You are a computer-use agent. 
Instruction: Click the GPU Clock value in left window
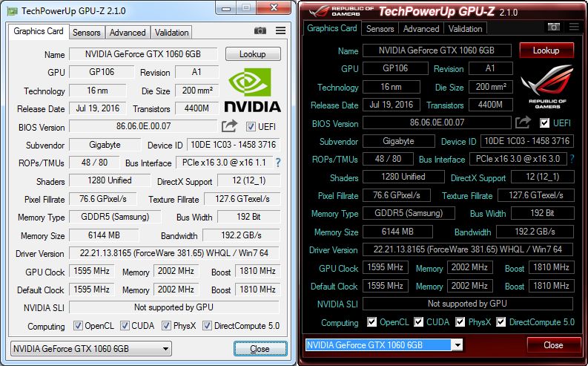pos(91,271)
